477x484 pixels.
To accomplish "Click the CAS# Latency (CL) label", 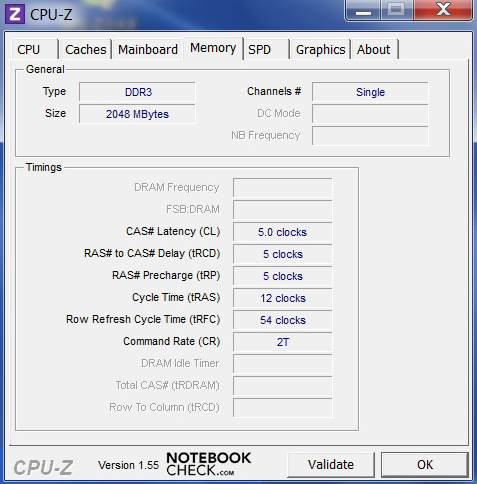I will click(173, 231).
